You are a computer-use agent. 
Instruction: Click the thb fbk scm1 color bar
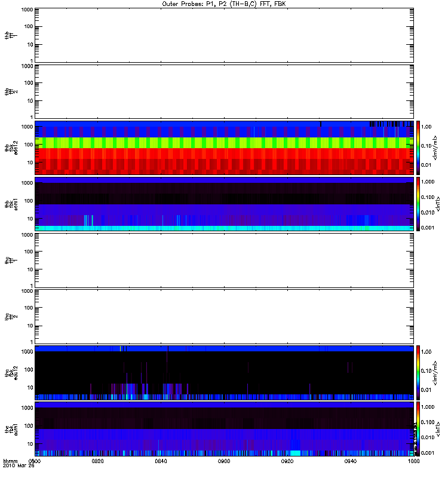click(x=418, y=204)
